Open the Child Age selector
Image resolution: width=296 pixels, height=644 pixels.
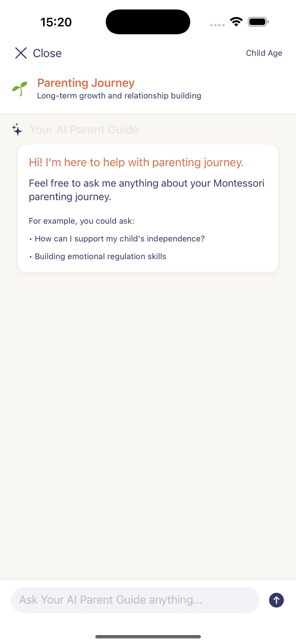point(264,53)
